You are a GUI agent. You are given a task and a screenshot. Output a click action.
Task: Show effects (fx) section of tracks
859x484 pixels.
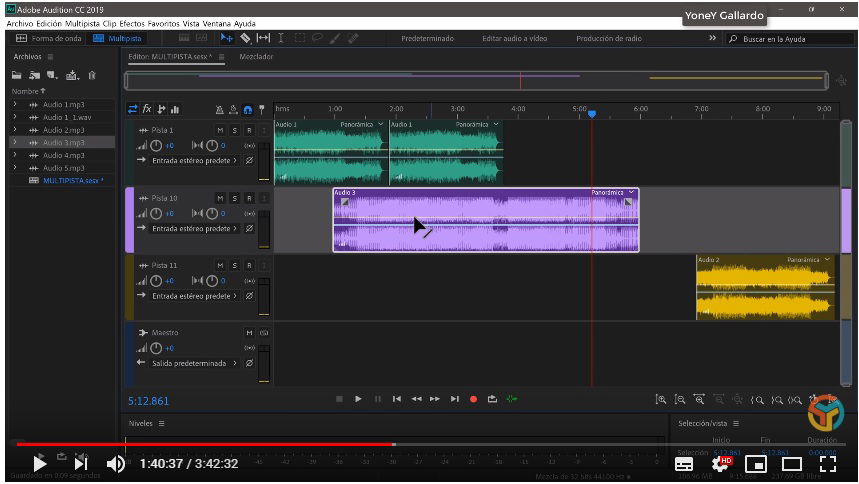[x=147, y=109]
